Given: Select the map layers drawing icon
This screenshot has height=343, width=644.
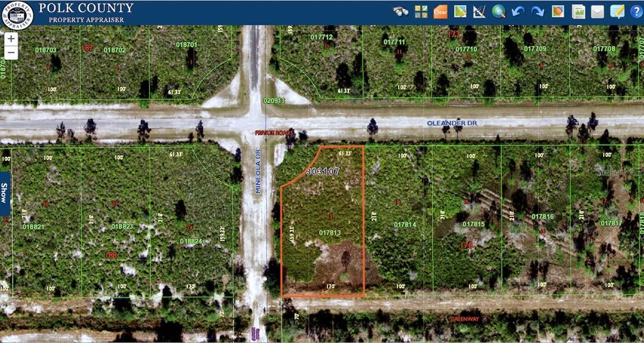Looking at the screenshot, I should tap(460, 11).
